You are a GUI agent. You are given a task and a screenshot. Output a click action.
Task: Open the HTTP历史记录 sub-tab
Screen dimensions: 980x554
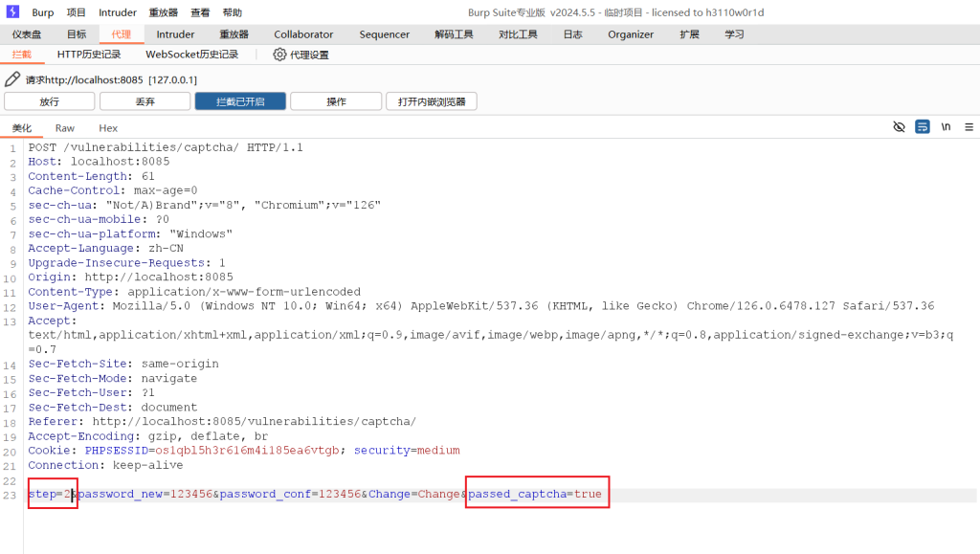89,55
